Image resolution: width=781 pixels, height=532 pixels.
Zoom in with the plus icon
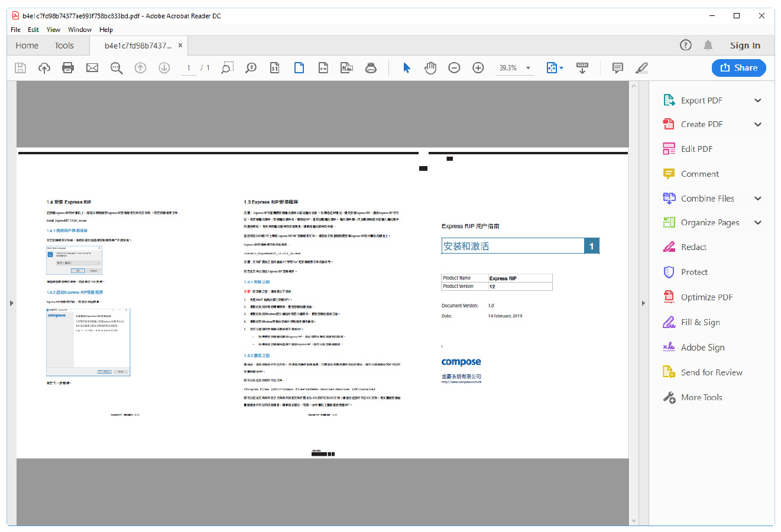click(x=478, y=68)
